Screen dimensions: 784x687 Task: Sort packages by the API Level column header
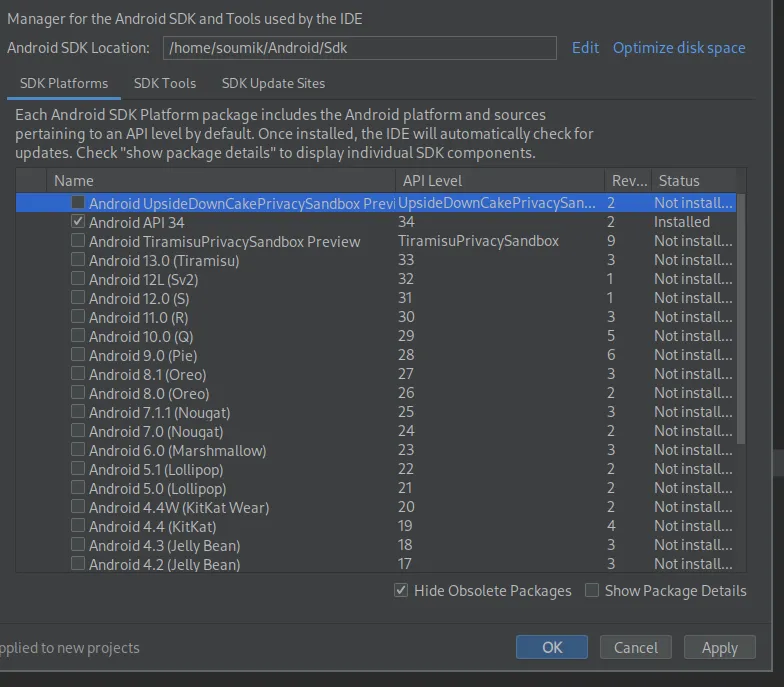pyautogui.click(x=500, y=181)
